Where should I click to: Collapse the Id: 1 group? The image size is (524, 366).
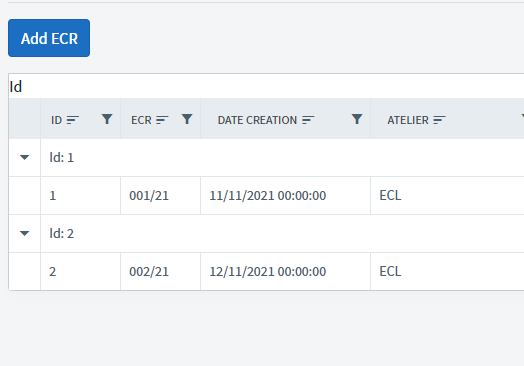24,157
